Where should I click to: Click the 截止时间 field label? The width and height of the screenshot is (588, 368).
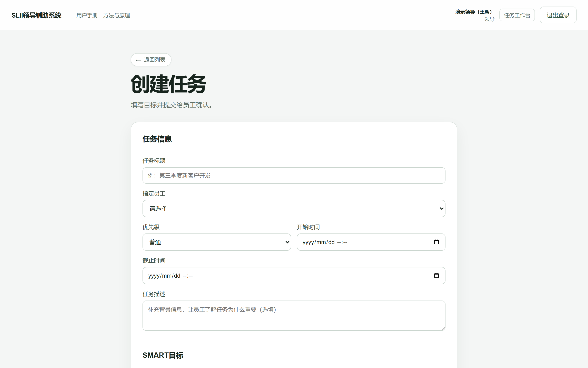(x=154, y=261)
